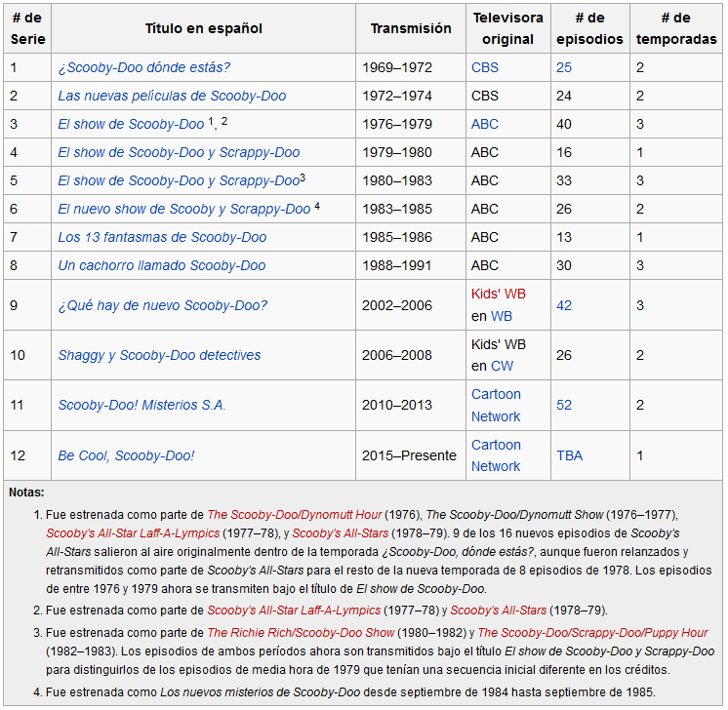This screenshot has height=710, width=728.
Task: Click the plain CBS cell in row 2
Action: pyautogui.click(x=508, y=96)
